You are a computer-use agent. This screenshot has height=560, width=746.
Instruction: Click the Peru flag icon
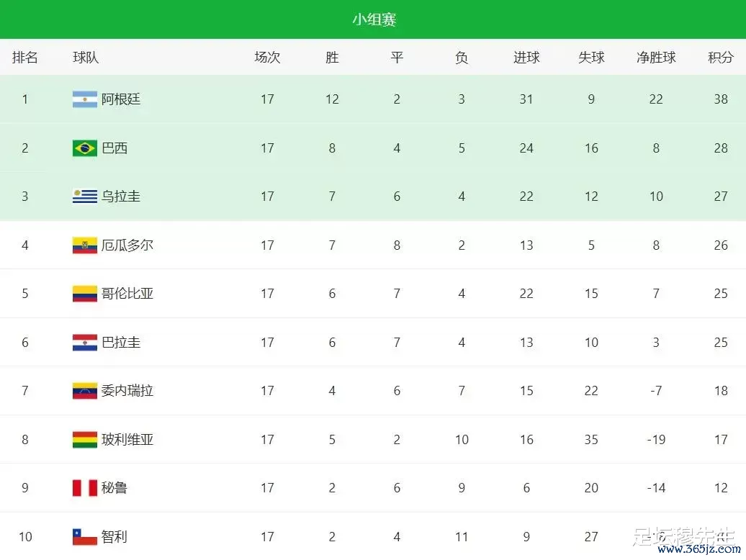(85, 488)
